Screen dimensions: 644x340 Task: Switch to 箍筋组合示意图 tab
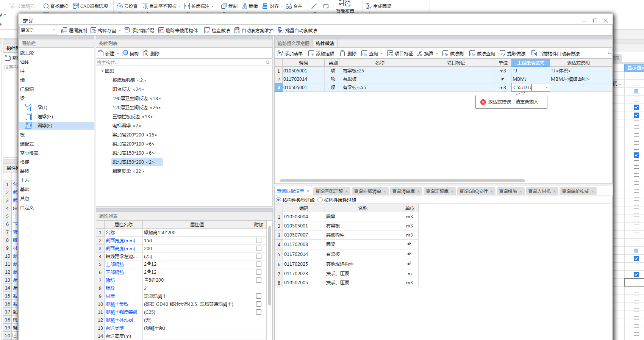pos(294,44)
